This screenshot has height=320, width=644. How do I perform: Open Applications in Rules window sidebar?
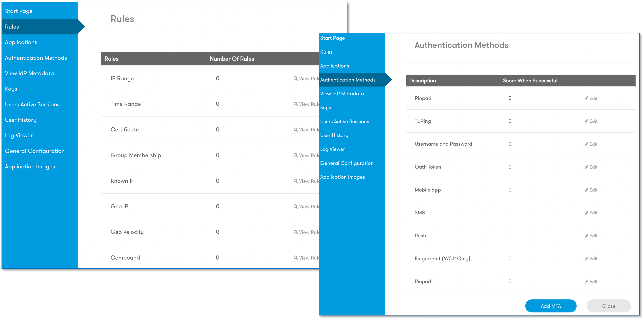pos(21,42)
